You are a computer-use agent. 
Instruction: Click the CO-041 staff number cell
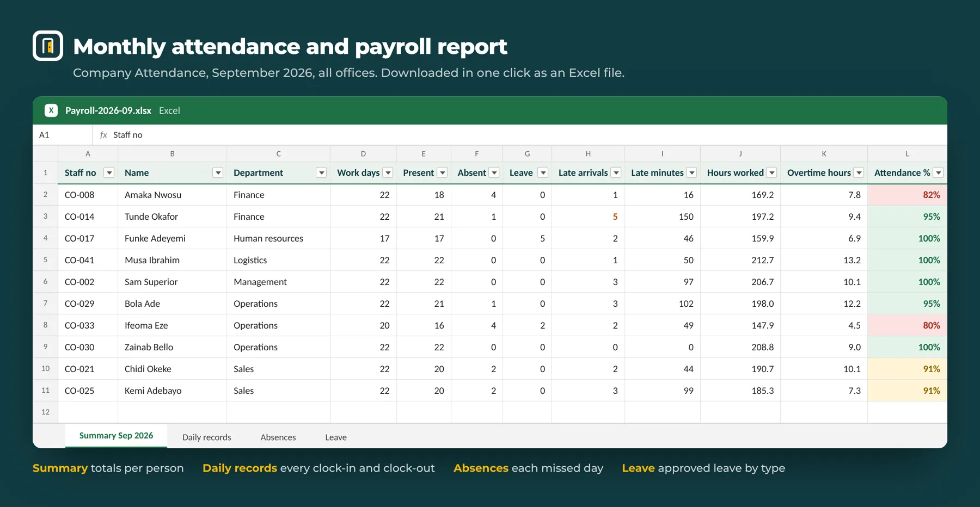coord(88,260)
